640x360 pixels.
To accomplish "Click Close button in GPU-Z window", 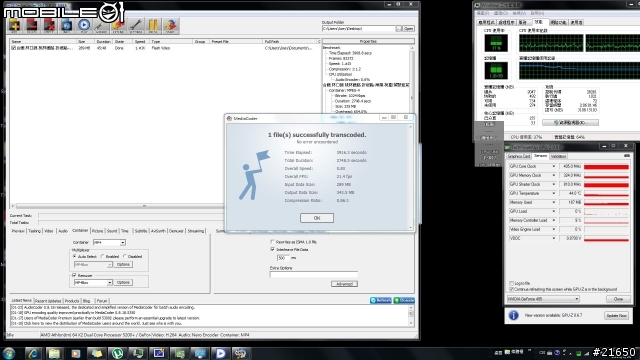I will pyautogui.click(x=618, y=299).
